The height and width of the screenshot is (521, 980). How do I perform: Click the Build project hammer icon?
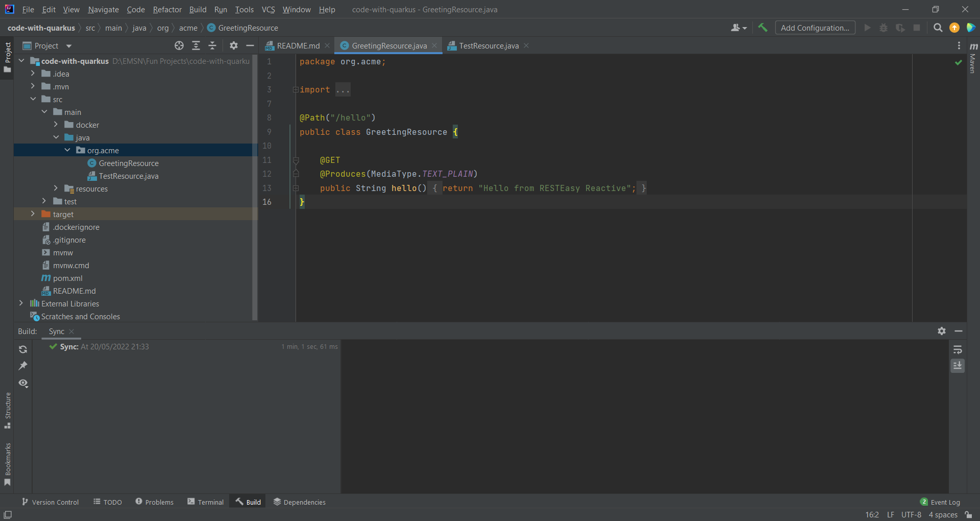[x=763, y=28]
